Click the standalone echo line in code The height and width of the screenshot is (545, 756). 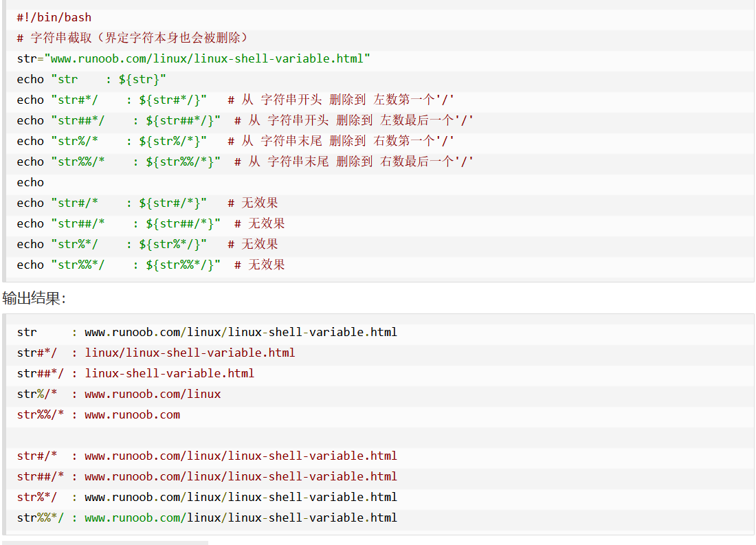point(30,182)
